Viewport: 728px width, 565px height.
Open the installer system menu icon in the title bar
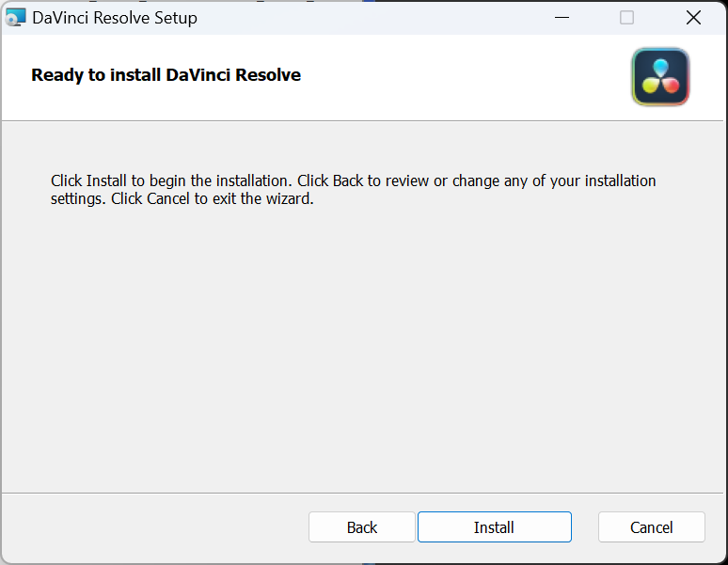[15, 18]
